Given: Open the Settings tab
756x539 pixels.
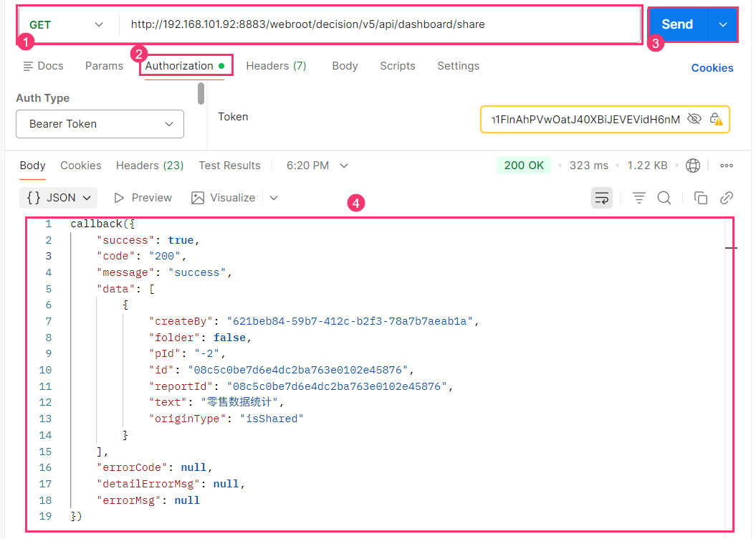Looking at the screenshot, I should pyautogui.click(x=458, y=66).
